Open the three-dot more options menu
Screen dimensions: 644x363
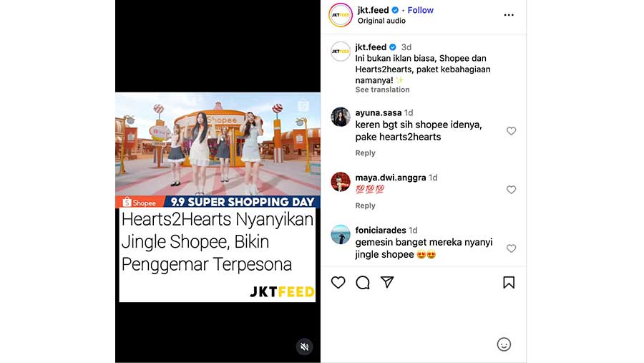pos(509,15)
